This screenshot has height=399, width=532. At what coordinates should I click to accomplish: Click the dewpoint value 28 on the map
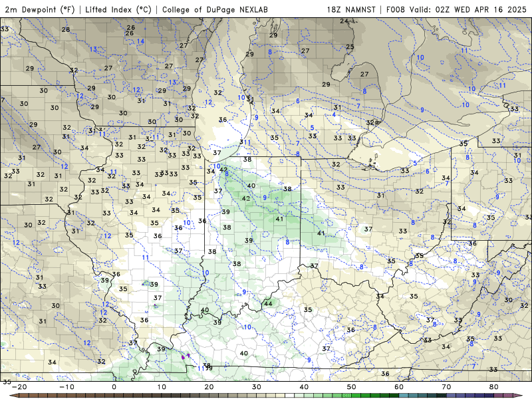pyautogui.click(x=66, y=29)
